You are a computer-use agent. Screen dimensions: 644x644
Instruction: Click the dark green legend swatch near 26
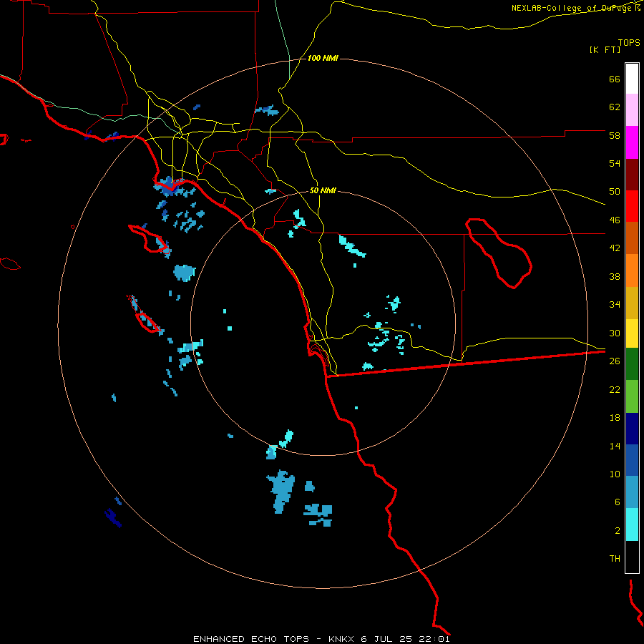632,364
